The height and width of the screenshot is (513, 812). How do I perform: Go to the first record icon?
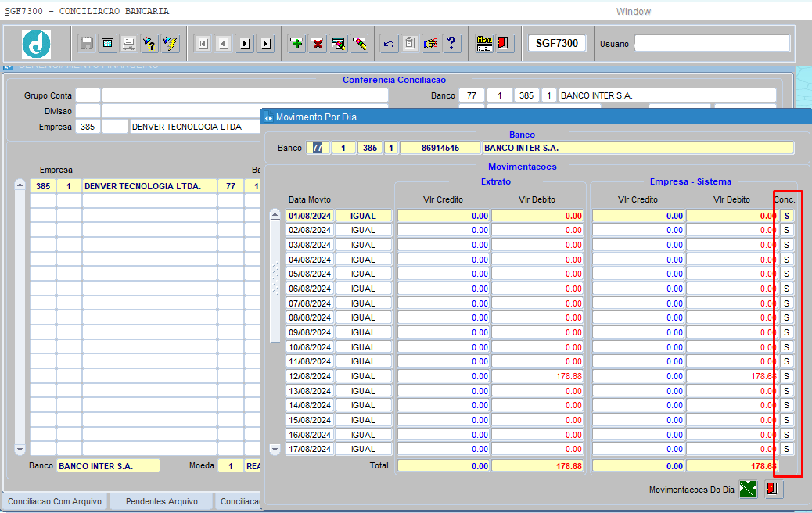(x=203, y=44)
